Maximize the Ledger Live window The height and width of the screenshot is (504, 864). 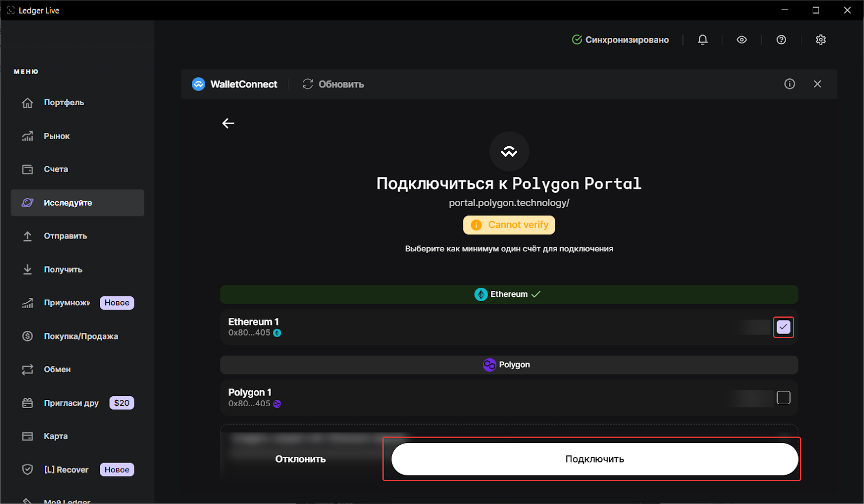816,10
